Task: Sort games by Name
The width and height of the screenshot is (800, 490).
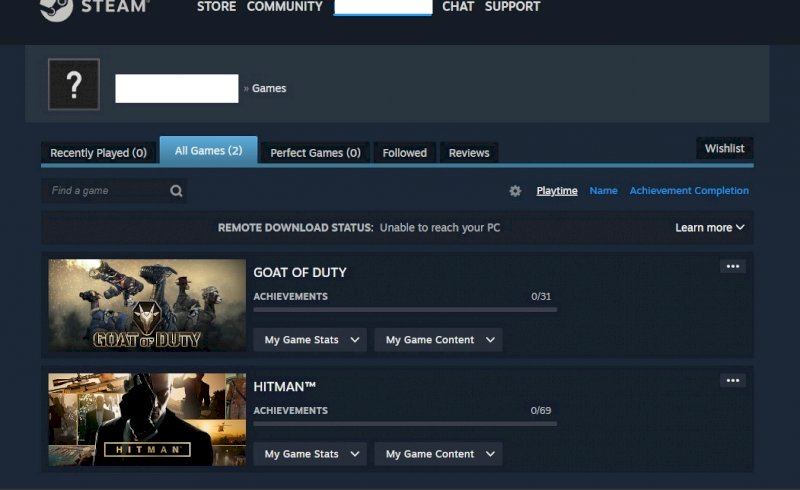Action: click(x=604, y=190)
